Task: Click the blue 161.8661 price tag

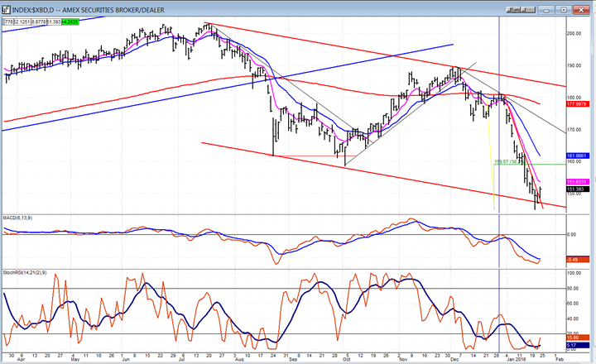Action: (x=576, y=156)
